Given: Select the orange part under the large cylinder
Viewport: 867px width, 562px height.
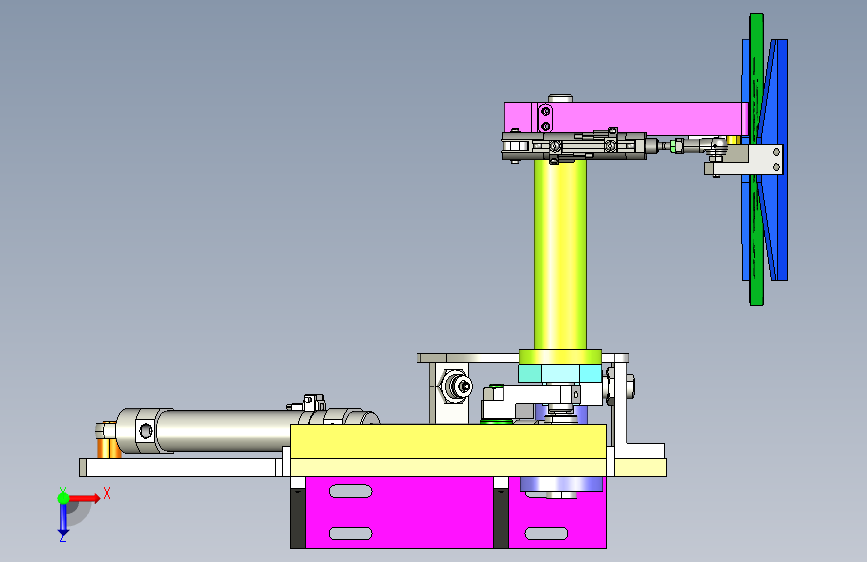Looking at the screenshot, I should (x=109, y=448).
